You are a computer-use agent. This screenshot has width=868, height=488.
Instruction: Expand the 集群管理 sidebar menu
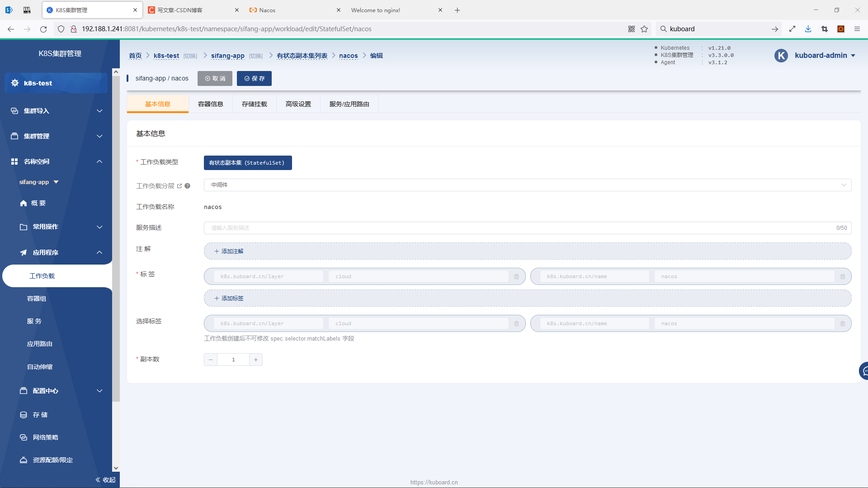pyautogui.click(x=56, y=136)
